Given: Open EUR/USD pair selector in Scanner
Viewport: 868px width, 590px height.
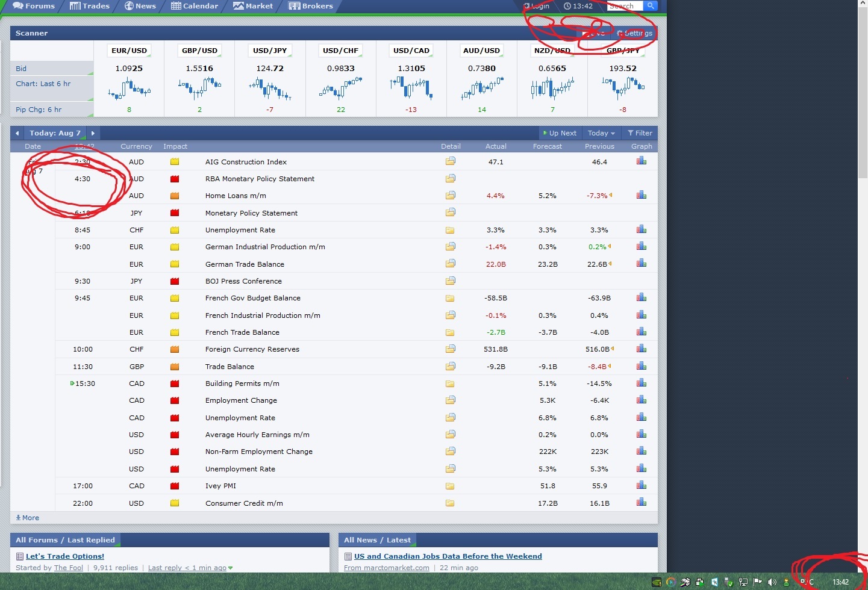Looking at the screenshot, I should 129,51.
